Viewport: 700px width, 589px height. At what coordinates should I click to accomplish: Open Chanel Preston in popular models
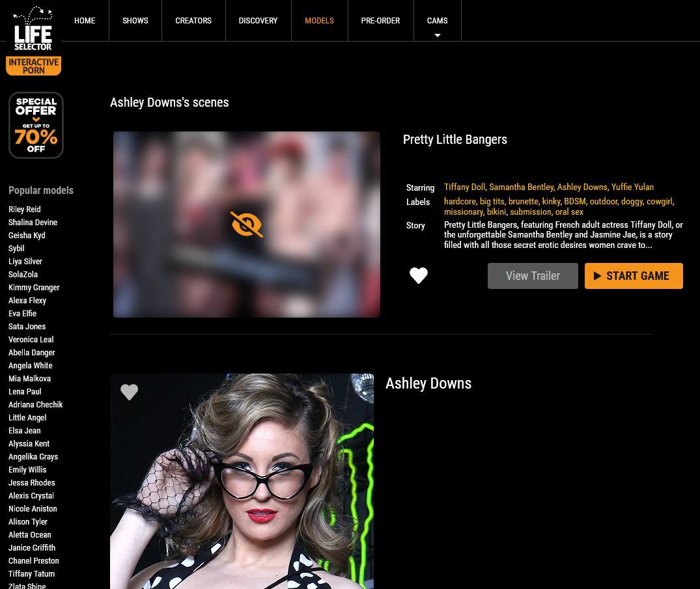(33, 560)
